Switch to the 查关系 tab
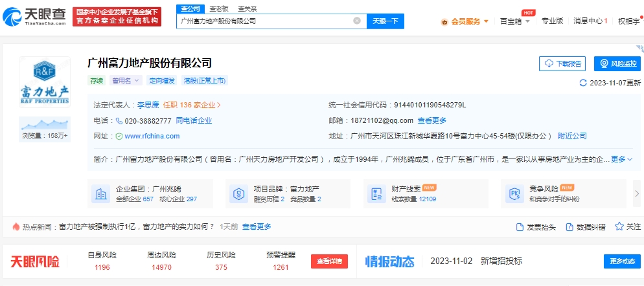This screenshot has width=644, height=286. click(x=247, y=8)
